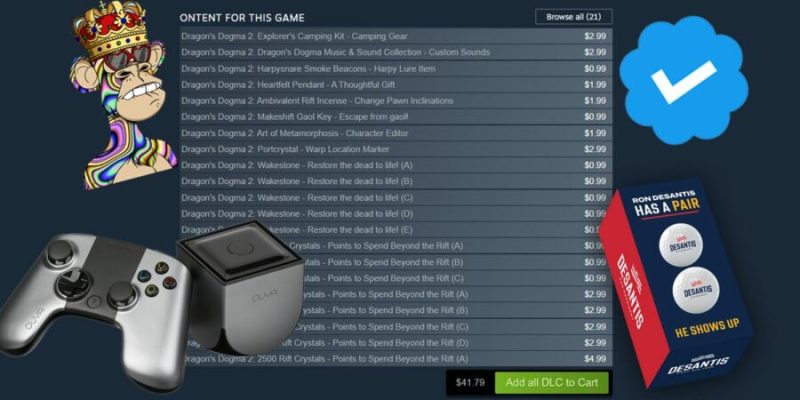Open Ambivalent Rift Incense DLC entry
This screenshot has height=400, width=800.
[x=396, y=101]
